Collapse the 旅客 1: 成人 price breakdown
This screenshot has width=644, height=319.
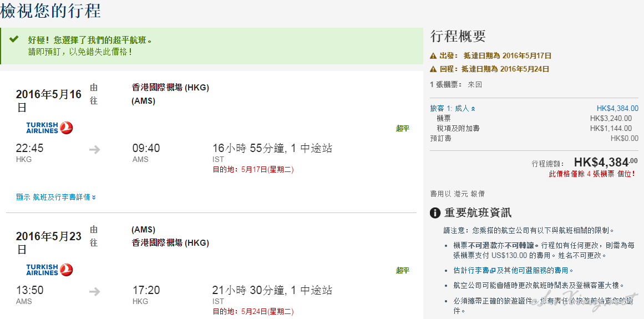click(x=453, y=108)
